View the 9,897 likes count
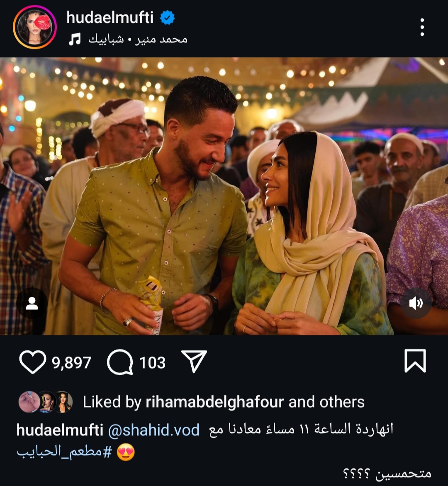448x486 pixels. click(72, 363)
